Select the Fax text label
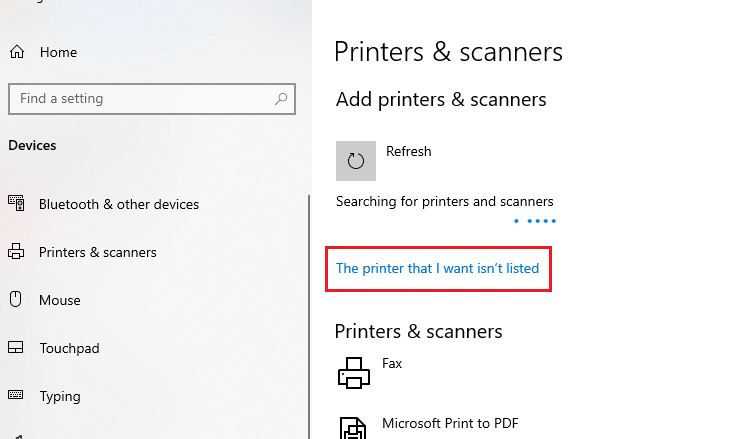Image resolution: width=734 pixels, height=439 pixels. tap(392, 363)
